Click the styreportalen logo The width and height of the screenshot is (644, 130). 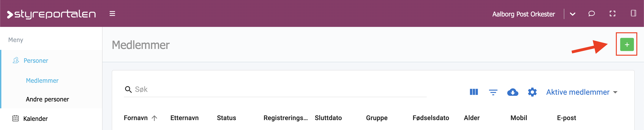point(51,14)
